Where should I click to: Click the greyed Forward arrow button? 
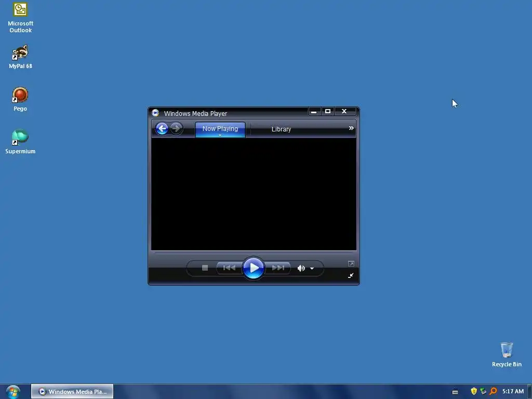[176, 129]
